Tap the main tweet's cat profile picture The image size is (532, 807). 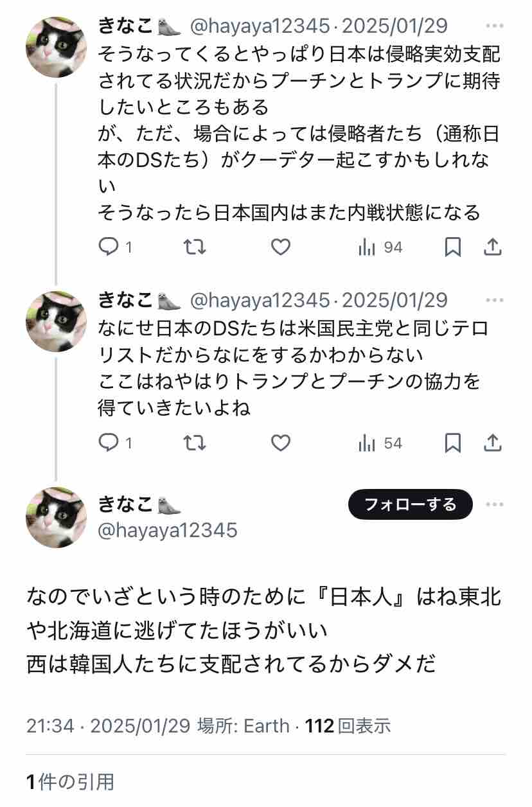point(56,517)
